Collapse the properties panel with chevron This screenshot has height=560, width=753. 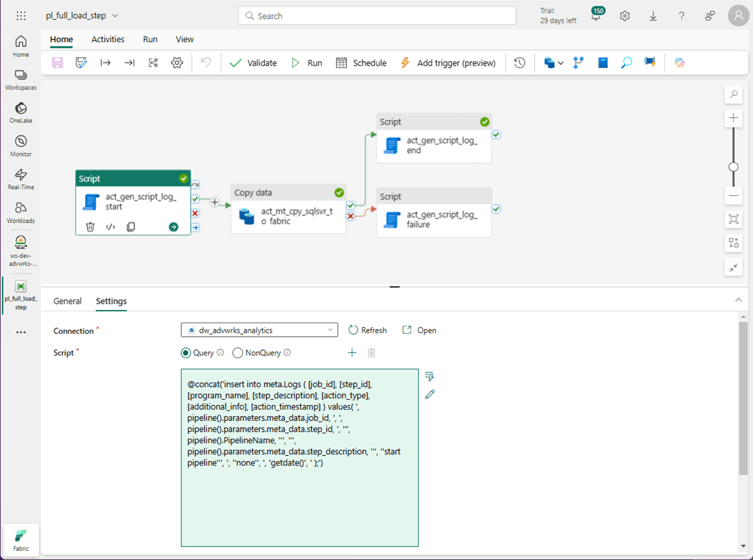pyautogui.click(x=739, y=300)
